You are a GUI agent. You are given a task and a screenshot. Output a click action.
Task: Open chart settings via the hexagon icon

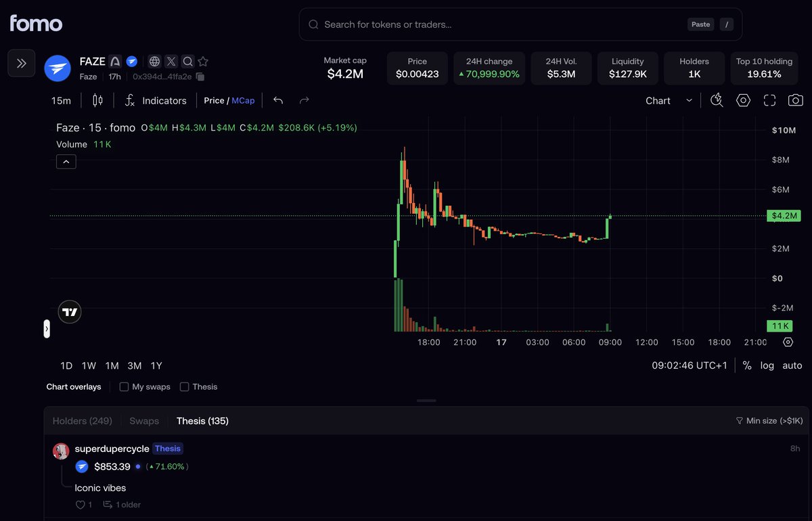(x=744, y=101)
